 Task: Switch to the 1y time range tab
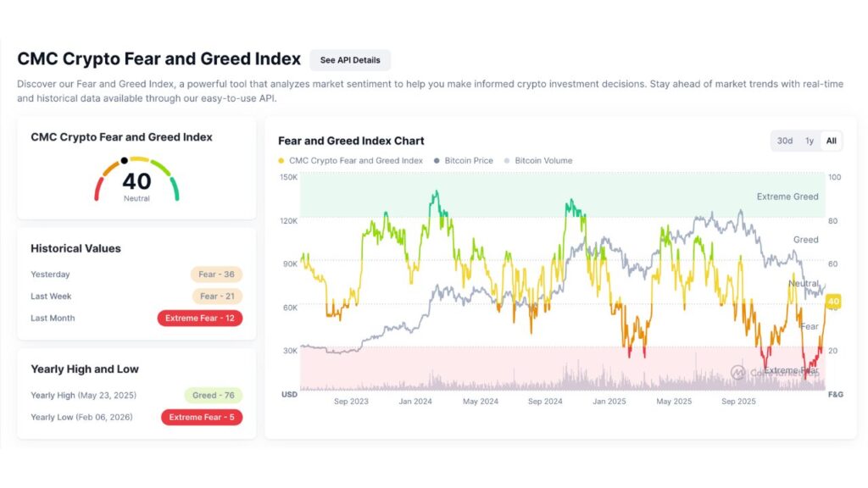click(808, 141)
